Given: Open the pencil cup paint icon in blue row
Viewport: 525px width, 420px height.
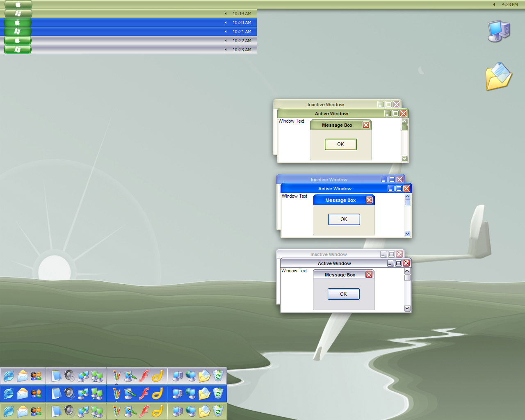Looking at the screenshot, I should pyautogui.click(x=117, y=393).
